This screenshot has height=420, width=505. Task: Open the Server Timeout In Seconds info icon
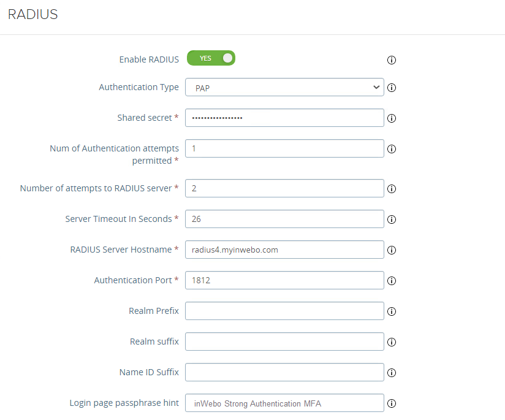point(391,219)
